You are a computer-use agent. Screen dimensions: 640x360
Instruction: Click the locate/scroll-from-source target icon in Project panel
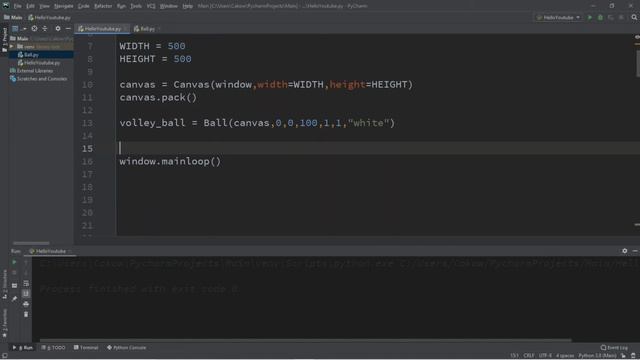pyautogui.click(x=34, y=29)
